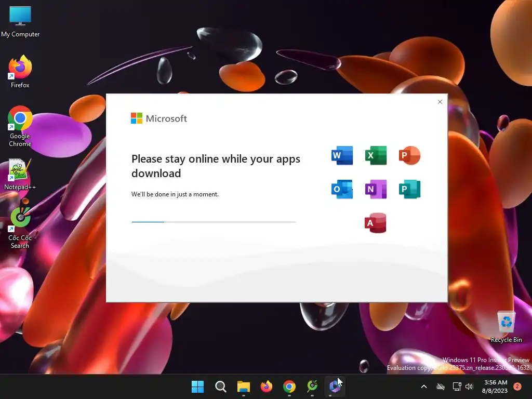Select the Cốc Cốc Search desktop shortcut
Screen dimensions: 532x399
(x=20, y=228)
